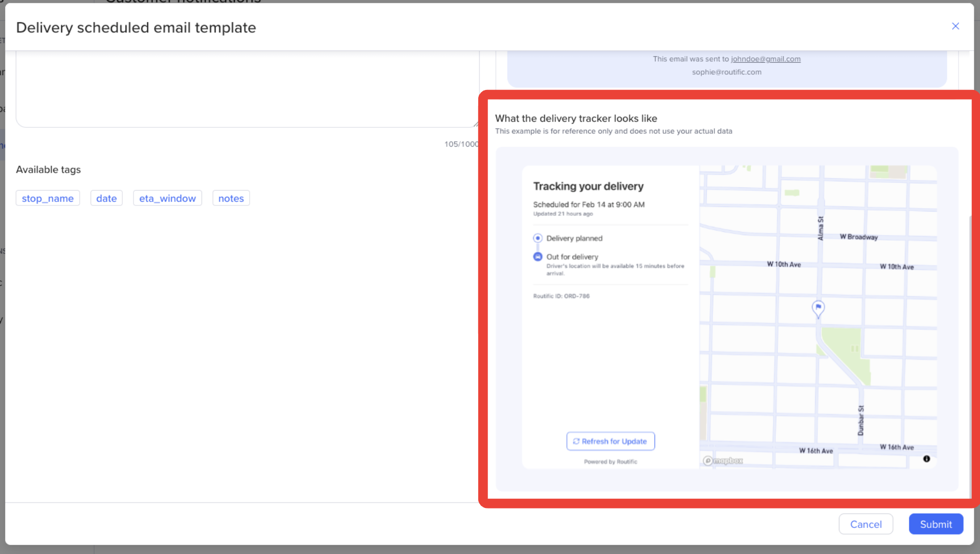Close the email template dialog with X
Image resolution: width=980 pixels, height=554 pixels.
955,26
